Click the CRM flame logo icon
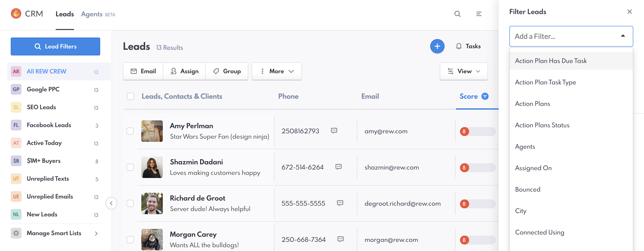The height and width of the screenshot is (251, 644). 16,13
